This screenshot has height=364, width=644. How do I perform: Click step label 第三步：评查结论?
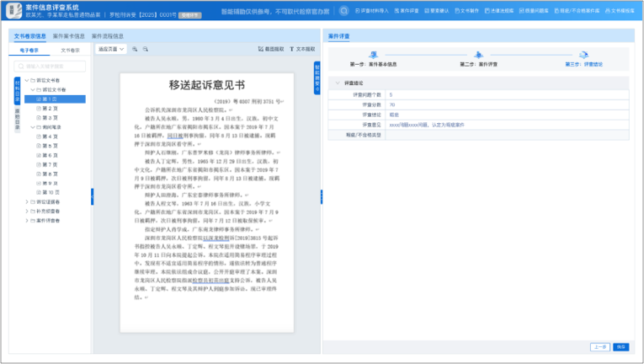[583, 65]
